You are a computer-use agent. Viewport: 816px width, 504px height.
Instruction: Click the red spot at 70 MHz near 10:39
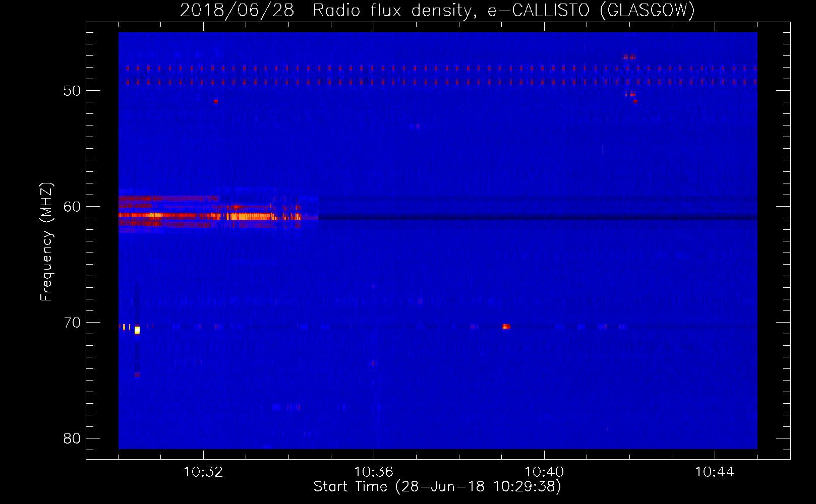(506, 327)
